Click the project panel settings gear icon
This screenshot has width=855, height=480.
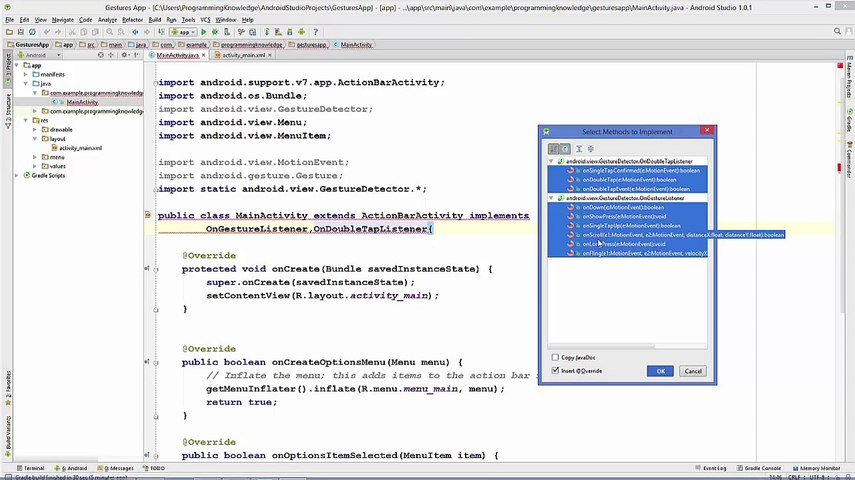pyautogui.click(x=124, y=55)
